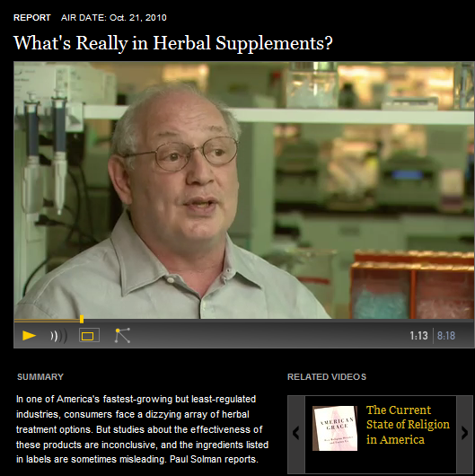Click the video frame to pause playback
The height and width of the screenshot is (476, 475).
coord(243,190)
